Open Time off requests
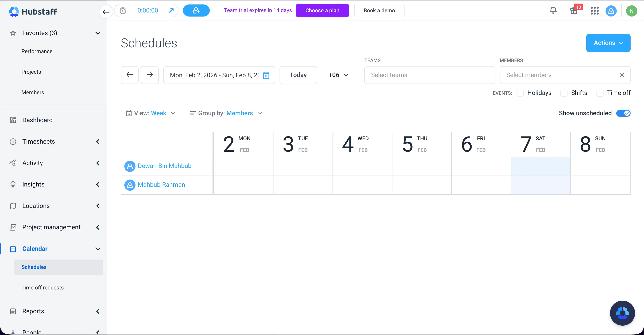Viewport: 644px width, 335px height. (x=42, y=288)
